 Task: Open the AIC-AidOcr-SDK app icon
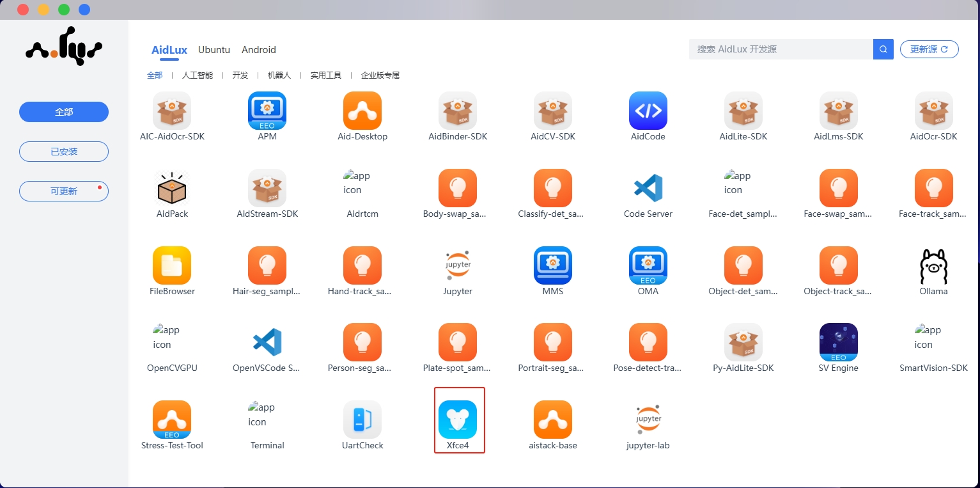click(x=172, y=111)
